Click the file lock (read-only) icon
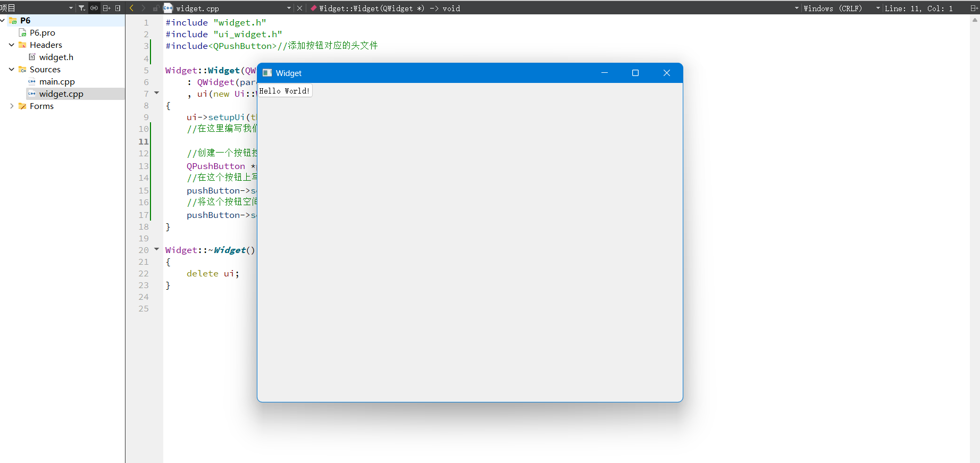The height and width of the screenshot is (463, 980). [x=156, y=8]
